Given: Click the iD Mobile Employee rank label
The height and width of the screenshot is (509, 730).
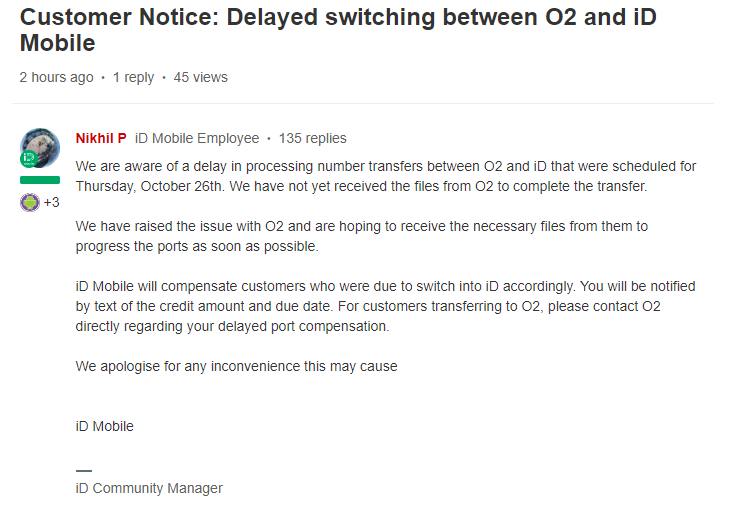Looking at the screenshot, I should 197,138.
